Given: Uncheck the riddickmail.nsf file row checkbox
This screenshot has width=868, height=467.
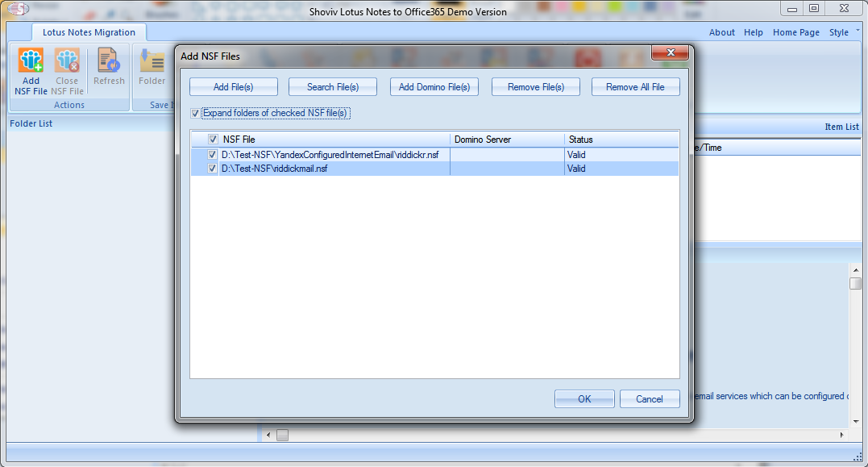Looking at the screenshot, I should click(212, 169).
